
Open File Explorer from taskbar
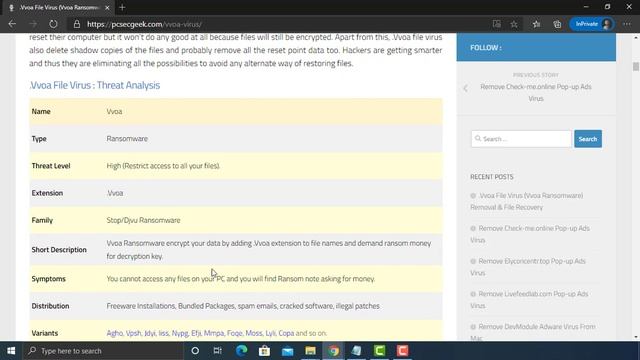pos(310,351)
